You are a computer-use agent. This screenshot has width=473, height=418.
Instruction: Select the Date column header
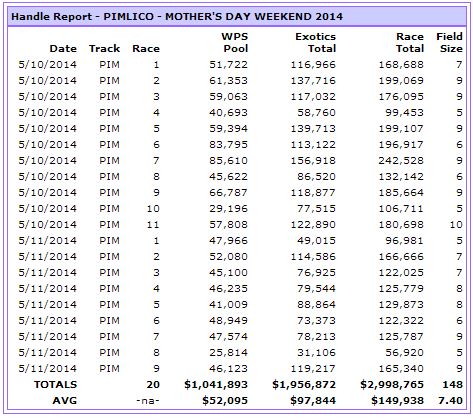click(63, 49)
